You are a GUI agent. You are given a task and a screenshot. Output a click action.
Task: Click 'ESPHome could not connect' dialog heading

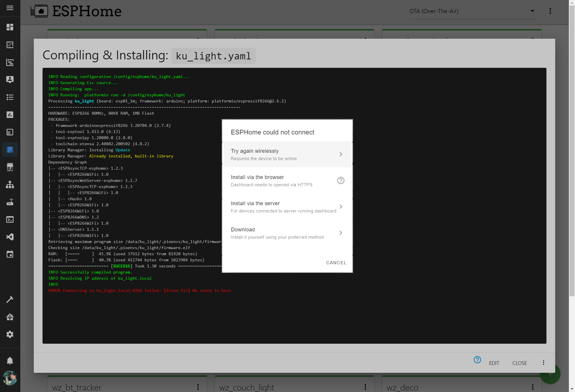273,132
